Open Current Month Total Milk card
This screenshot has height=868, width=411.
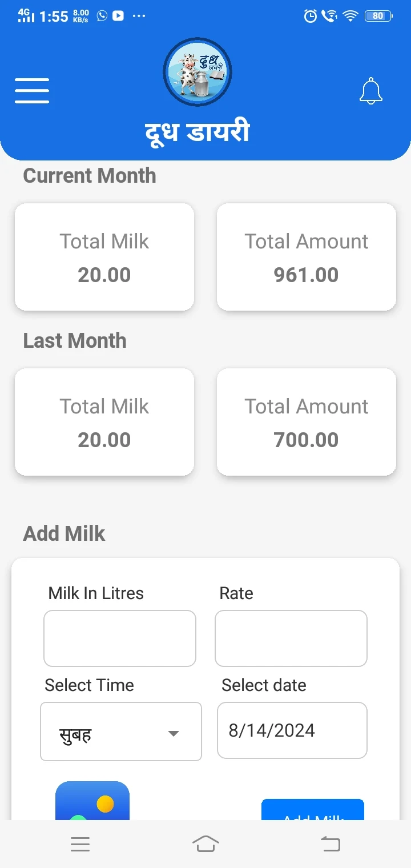click(x=104, y=257)
